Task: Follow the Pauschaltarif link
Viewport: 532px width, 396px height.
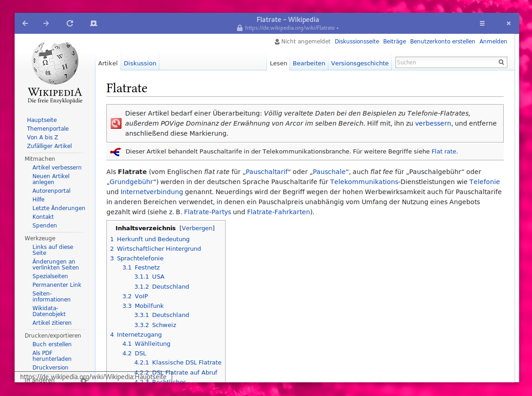Action: [267, 172]
